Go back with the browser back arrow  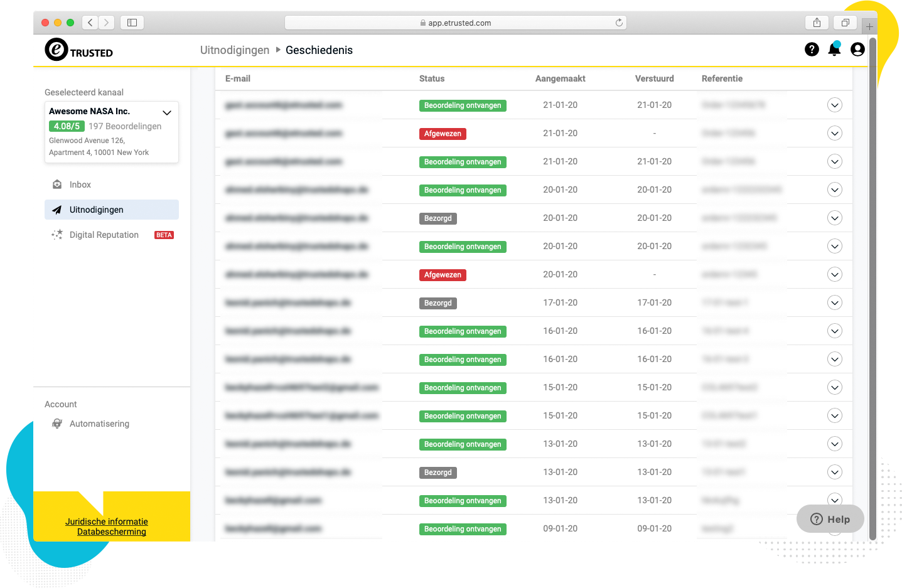coord(90,23)
